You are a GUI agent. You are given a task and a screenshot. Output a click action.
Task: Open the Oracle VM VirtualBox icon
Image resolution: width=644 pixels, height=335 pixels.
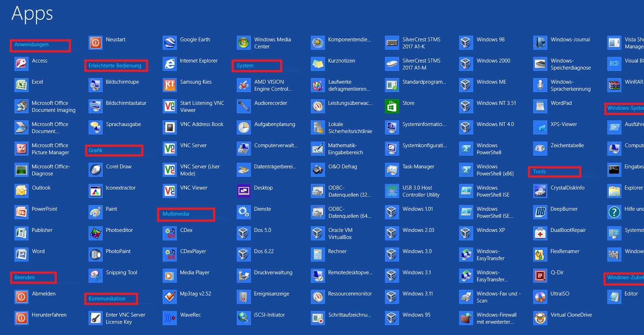click(318, 233)
